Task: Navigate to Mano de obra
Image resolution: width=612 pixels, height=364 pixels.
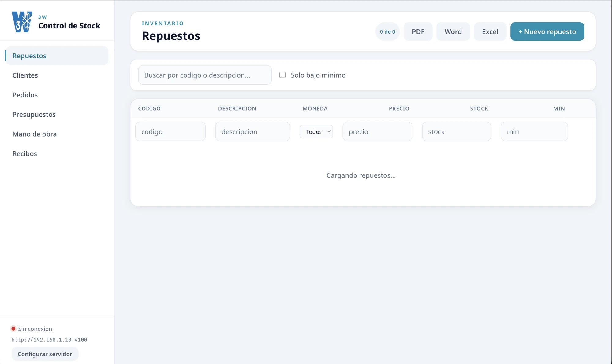Action: pyautogui.click(x=57, y=134)
